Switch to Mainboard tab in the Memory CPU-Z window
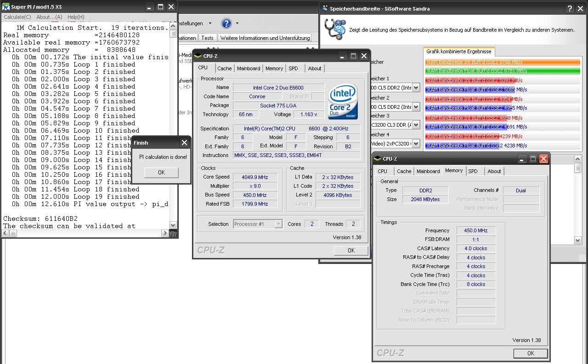The height and width of the screenshot is (364, 588). coord(428,171)
